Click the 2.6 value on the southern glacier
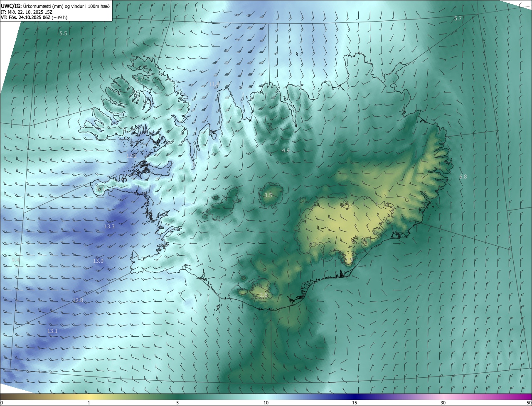Viewport: 532px width, 406px height. (x=263, y=295)
